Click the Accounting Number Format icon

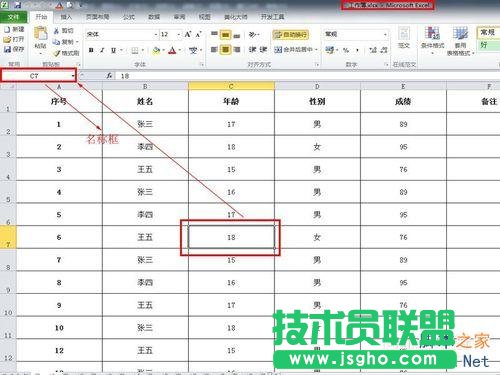tap(330, 50)
